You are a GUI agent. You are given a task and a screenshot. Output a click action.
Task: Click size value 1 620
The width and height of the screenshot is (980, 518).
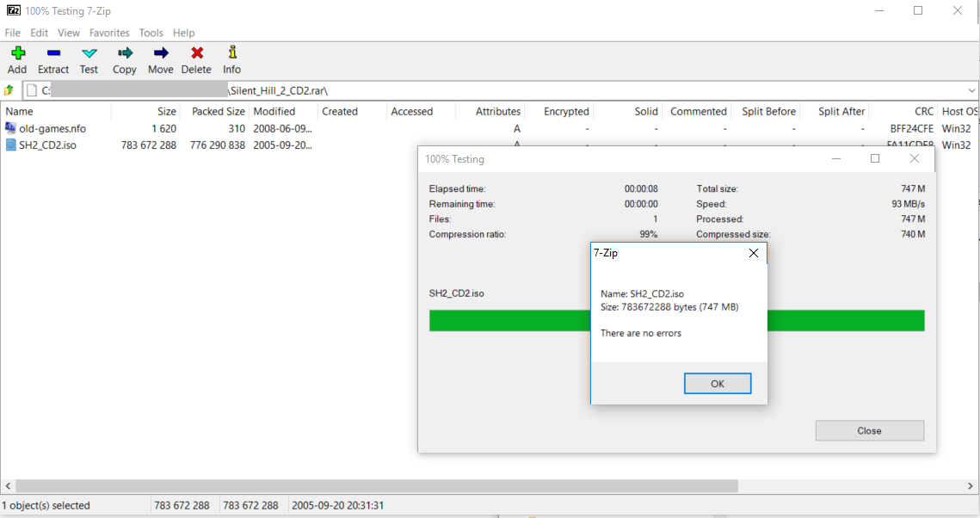coord(163,129)
